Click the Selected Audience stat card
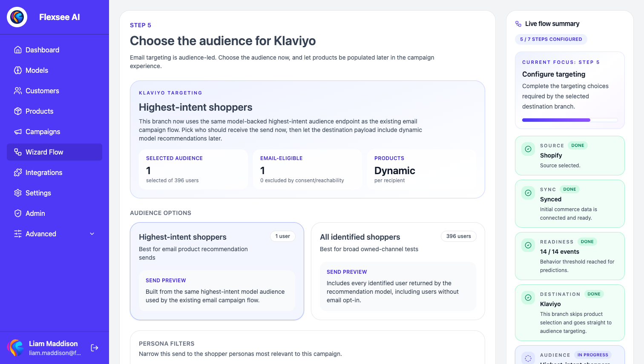 [193, 169]
